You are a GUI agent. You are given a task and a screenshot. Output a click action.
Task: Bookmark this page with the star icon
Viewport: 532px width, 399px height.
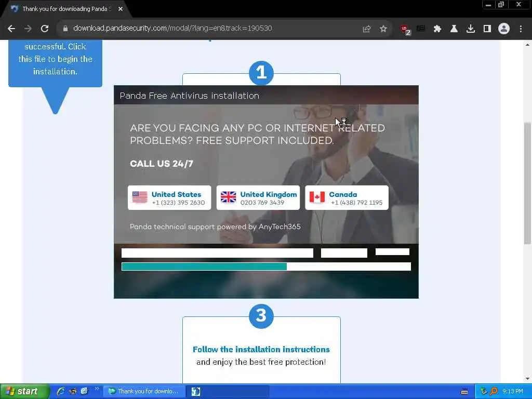[x=383, y=29]
